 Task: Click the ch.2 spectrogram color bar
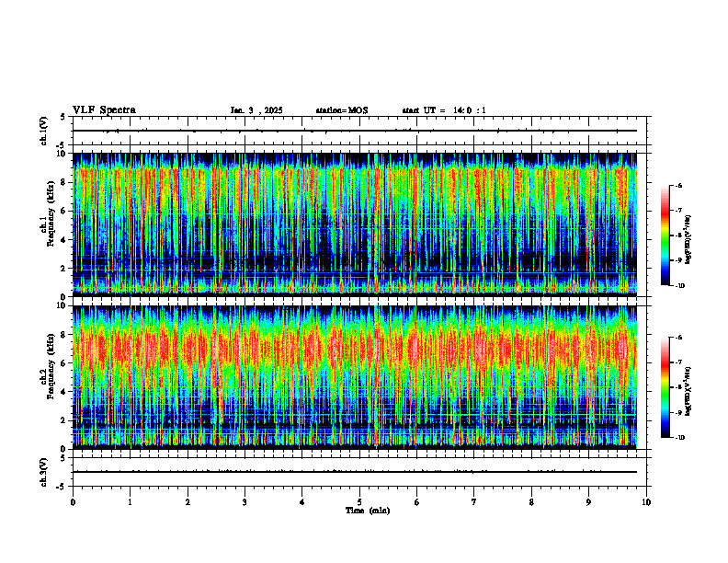coord(665,387)
